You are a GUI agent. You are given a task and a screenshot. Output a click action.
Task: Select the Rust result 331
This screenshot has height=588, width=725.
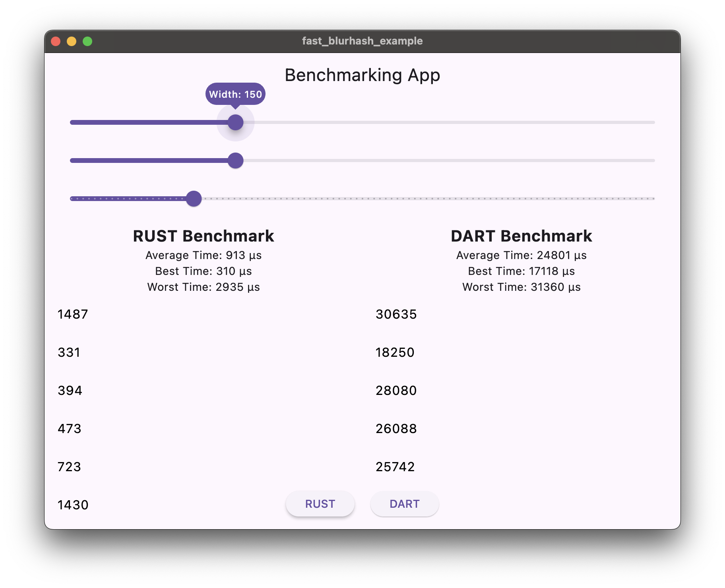(69, 352)
